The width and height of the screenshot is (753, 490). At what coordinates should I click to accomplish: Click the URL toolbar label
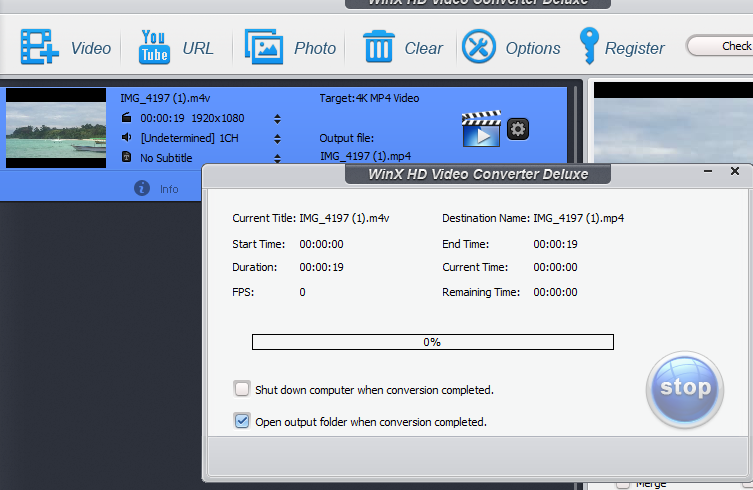tap(198, 48)
